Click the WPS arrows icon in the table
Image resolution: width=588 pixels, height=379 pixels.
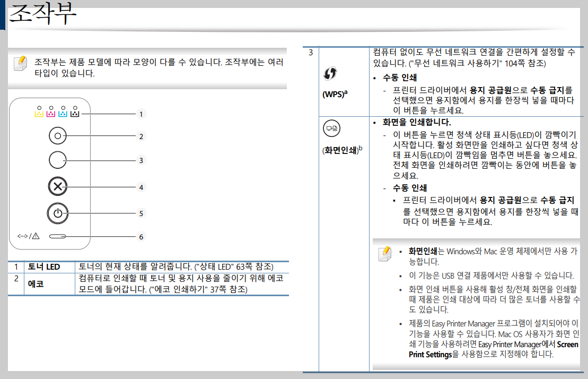[330, 74]
